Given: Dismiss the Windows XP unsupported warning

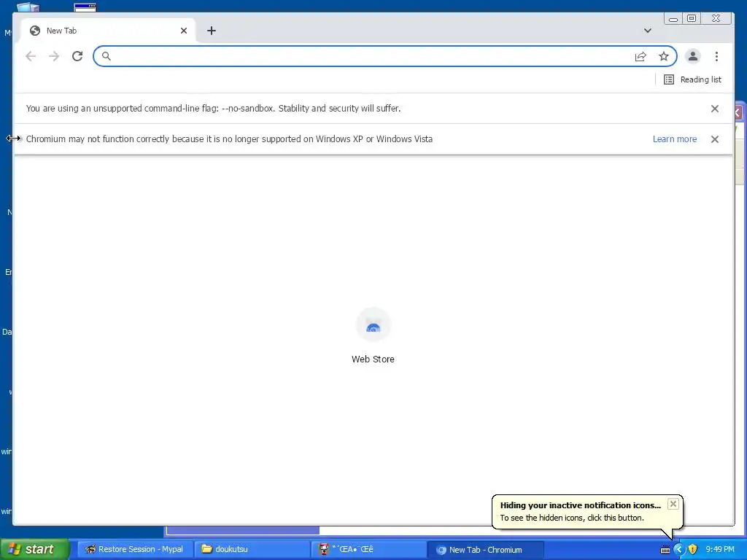Looking at the screenshot, I should point(715,139).
